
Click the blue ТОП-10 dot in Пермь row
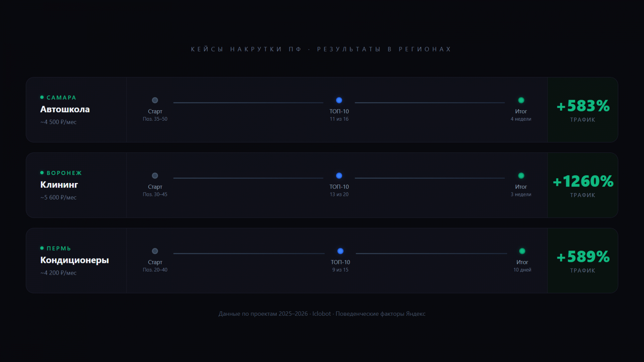(340, 251)
